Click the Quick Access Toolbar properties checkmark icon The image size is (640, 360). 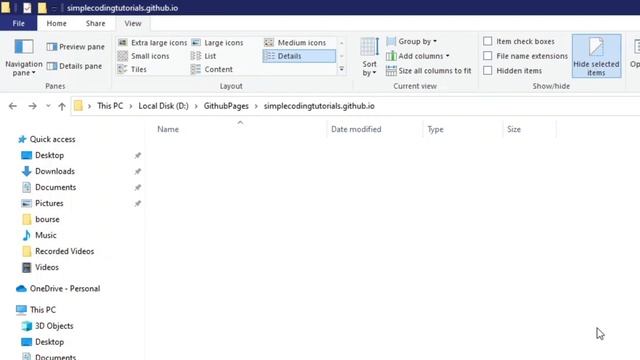[27, 8]
